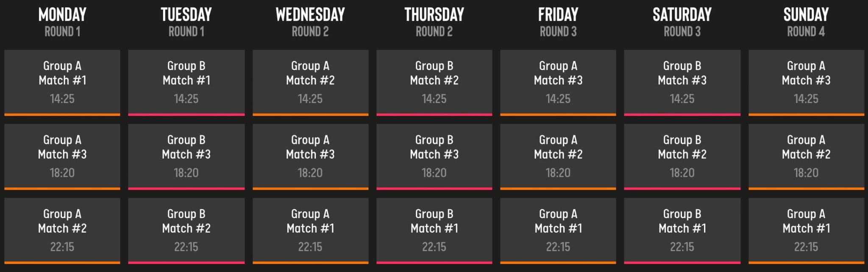868x272 pixels.
Task: Open Thursday Group B Match #1 at 22:15
Action: (x=434, y=231)
